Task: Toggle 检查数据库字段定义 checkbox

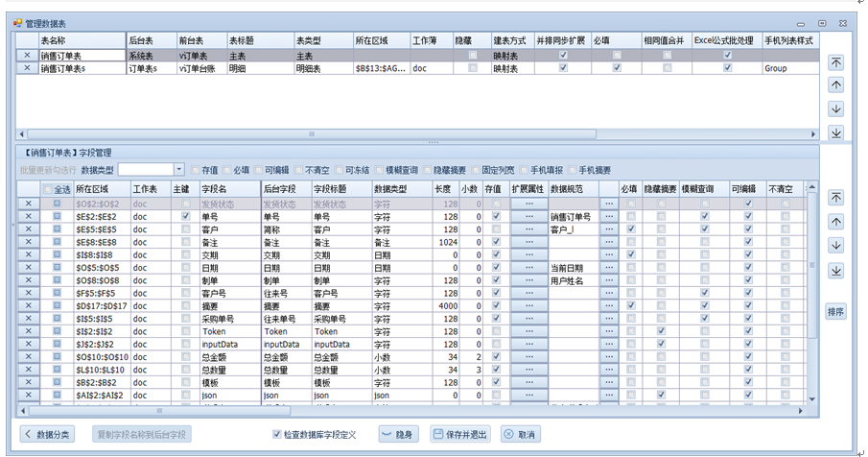Action: (277, 434)
